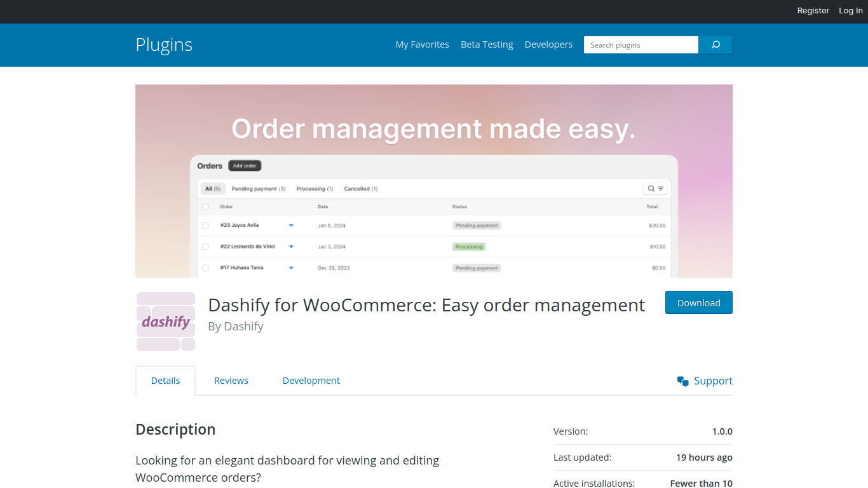Click the Add order button in the Orders screenshot
This screenshot has height=488, width=868.
[x=245, y=165]
